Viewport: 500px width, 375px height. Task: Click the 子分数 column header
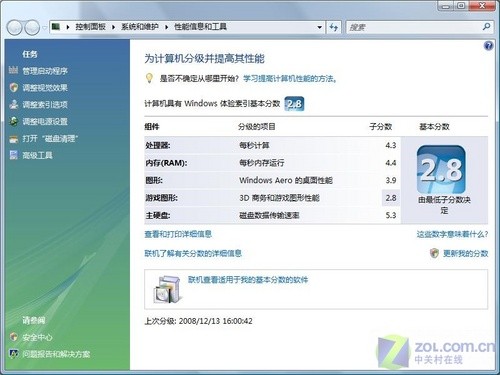coord(380,127)
